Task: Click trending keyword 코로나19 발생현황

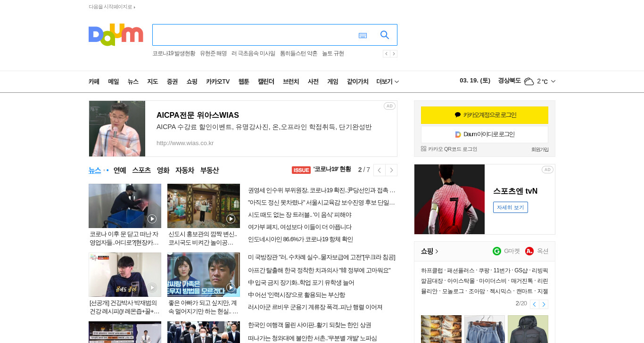Action: (x=173, y=54)
